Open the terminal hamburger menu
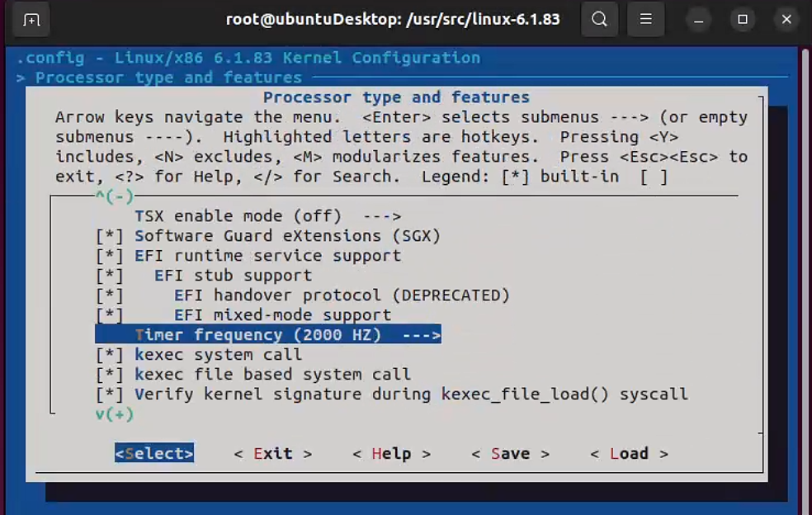The width and height of the screenshot is (812, 515). pos(646,19)
